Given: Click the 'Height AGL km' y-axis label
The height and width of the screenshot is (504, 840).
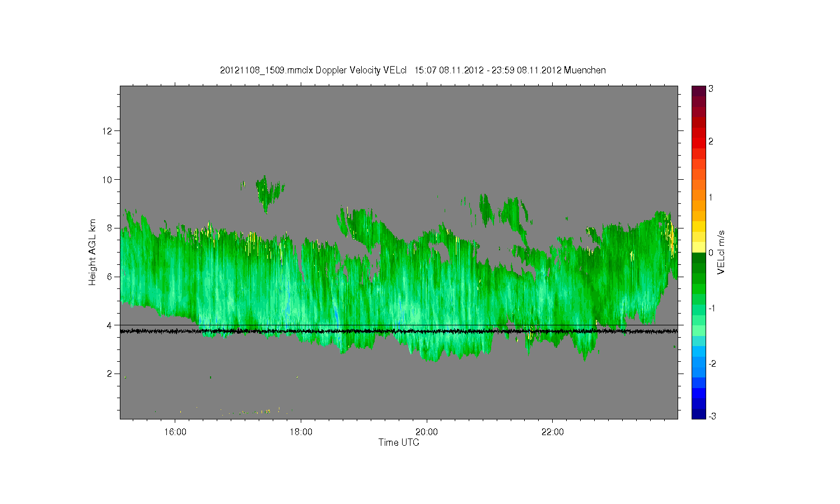Looking at the screenshot, I should click(x=92, y=252).
